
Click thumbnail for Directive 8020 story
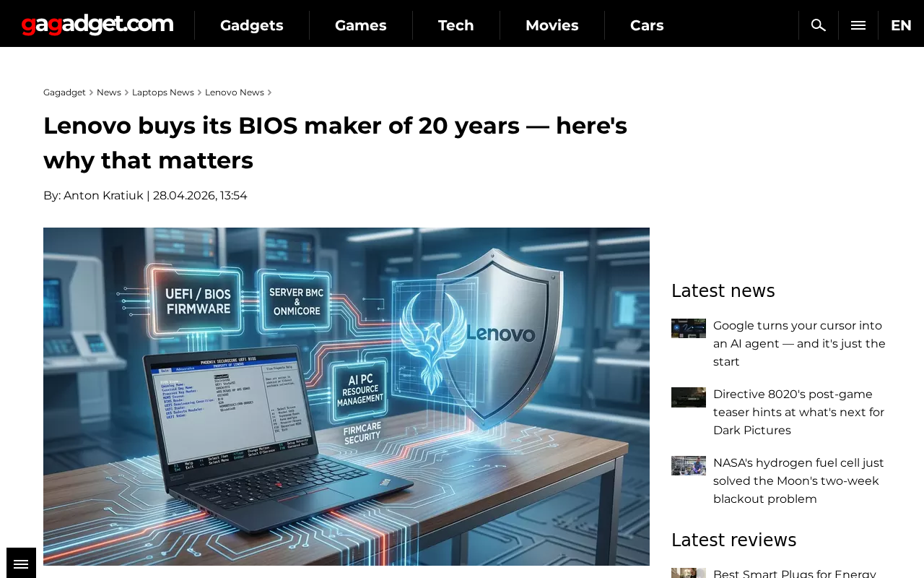689,397
